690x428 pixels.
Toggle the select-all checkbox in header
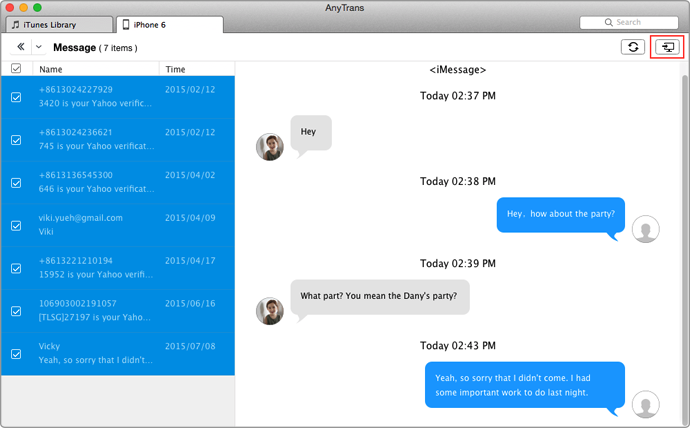point(16,68)
